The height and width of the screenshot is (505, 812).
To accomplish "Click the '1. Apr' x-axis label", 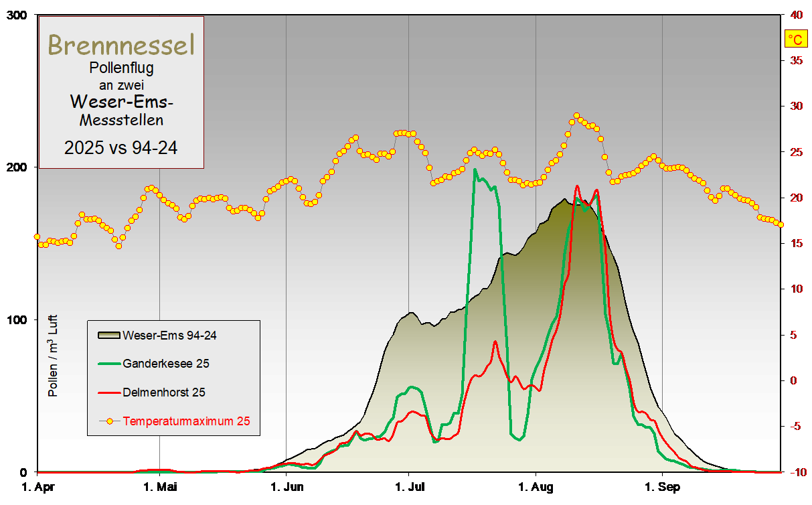I will tap(37, 487).
